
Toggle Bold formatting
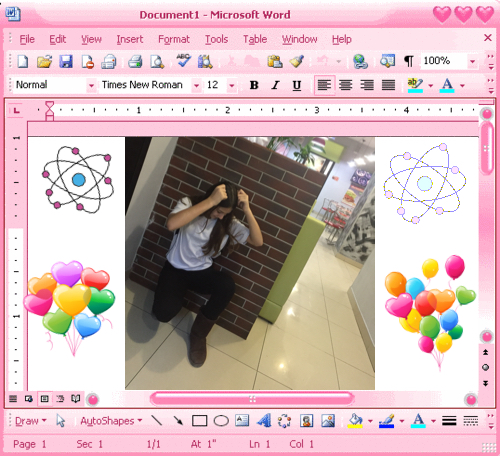coord(254,85)
